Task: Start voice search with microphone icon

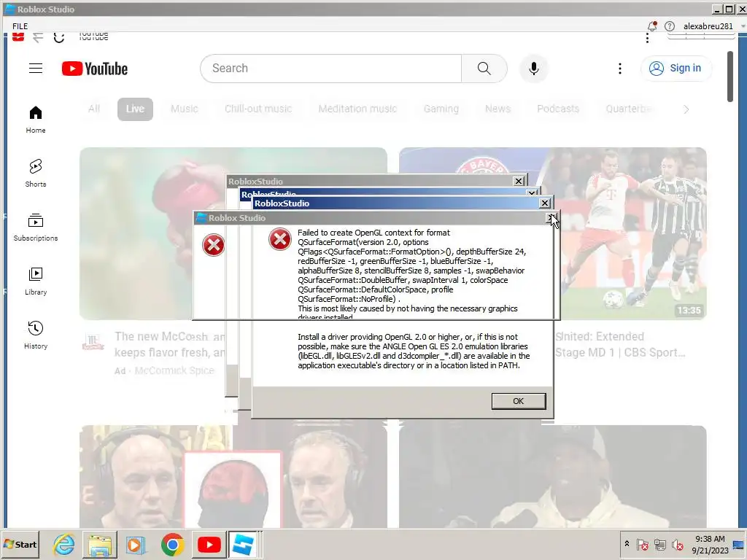Action: tap(534, 69)
